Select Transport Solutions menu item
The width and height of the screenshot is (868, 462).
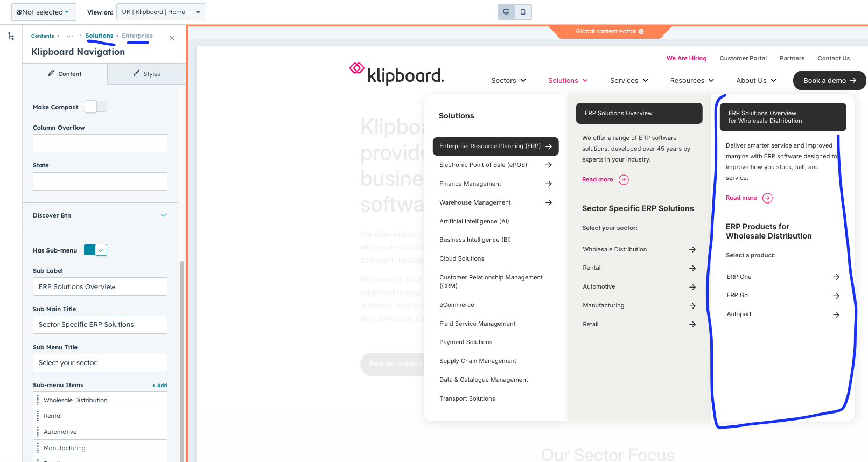coord(467,399)
